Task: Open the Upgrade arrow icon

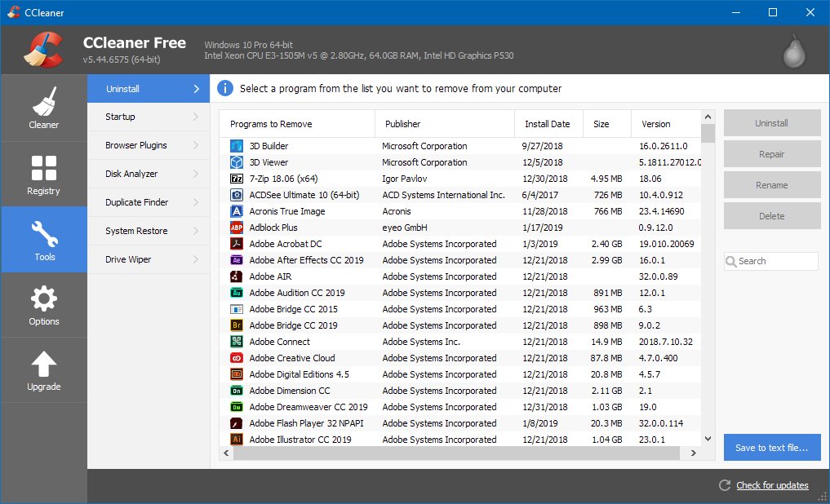Action: pos(44,365)
